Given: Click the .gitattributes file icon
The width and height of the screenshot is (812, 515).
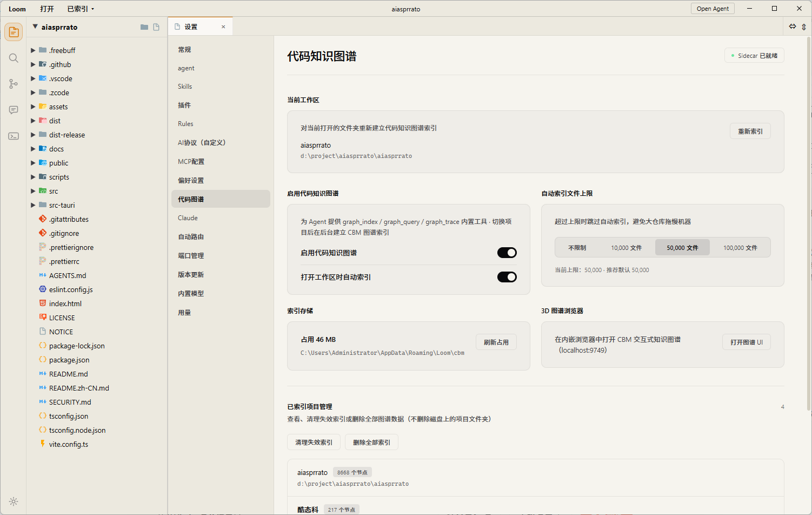Looking at the screenshot, I should 43,219.
